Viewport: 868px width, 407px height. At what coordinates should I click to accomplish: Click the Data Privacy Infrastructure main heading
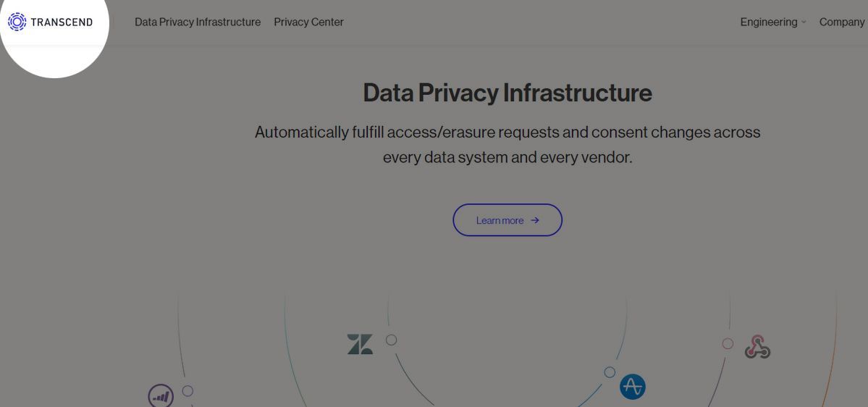point(507,93)
